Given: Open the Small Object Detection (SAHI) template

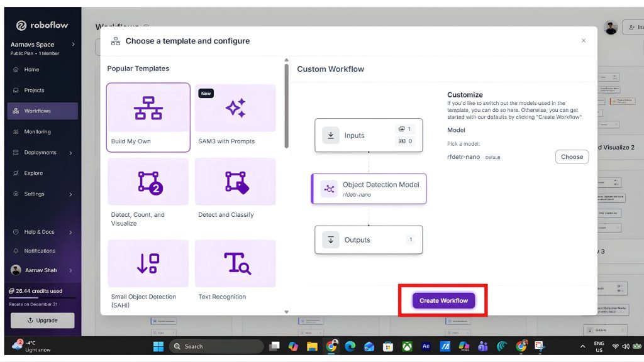Looking at the screenshot, I should (x=147, y=264).
